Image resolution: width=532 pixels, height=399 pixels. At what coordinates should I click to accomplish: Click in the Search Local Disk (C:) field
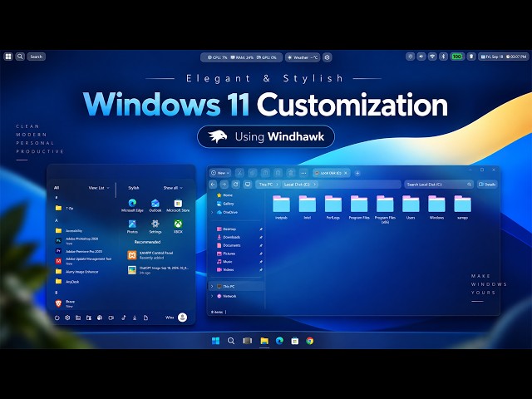tap(439, 185)
